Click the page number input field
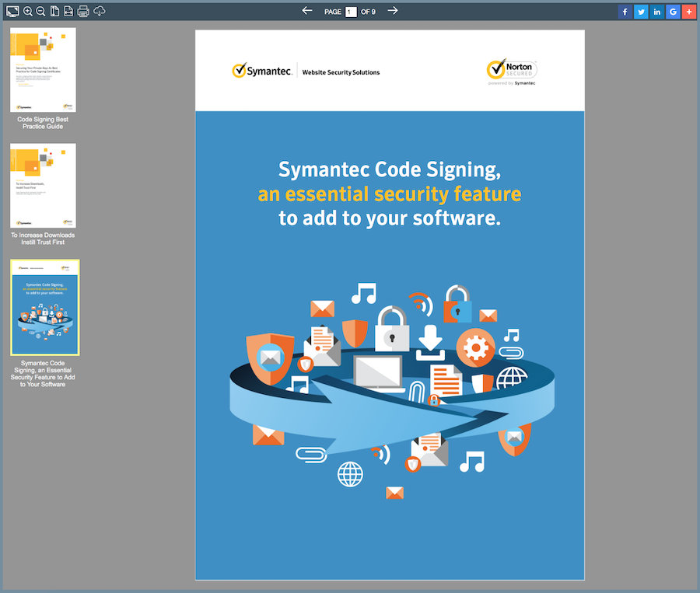Image resolution: width=700 pixels, height=593 pixels. point(351,12)
